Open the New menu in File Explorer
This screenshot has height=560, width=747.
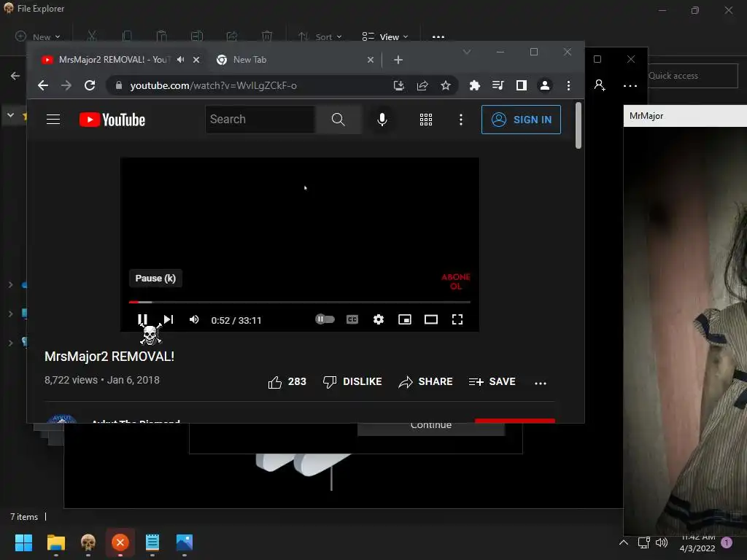[38, 36]
